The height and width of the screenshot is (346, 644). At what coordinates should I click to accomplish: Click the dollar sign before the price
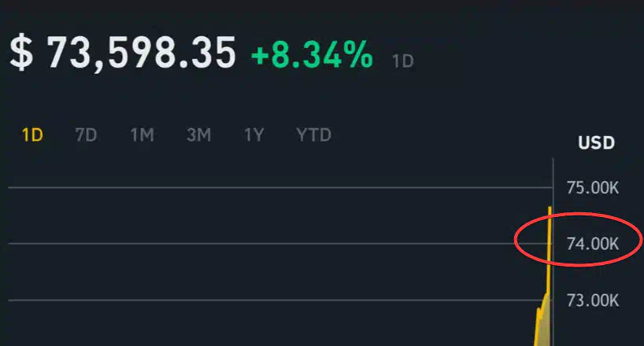coord(21,53)
